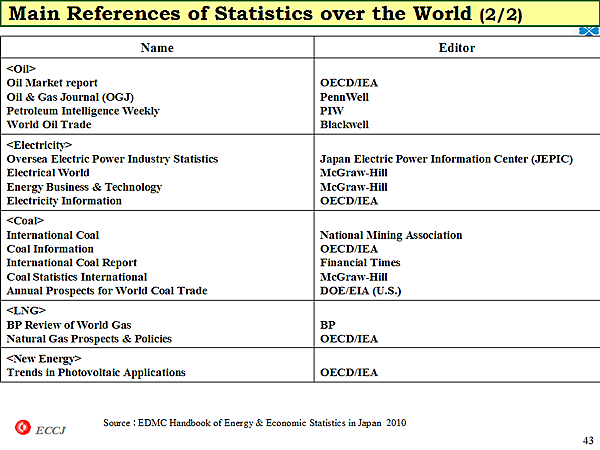
Task: Select the '<New Energy>' section heading
Action: (44, 359)
